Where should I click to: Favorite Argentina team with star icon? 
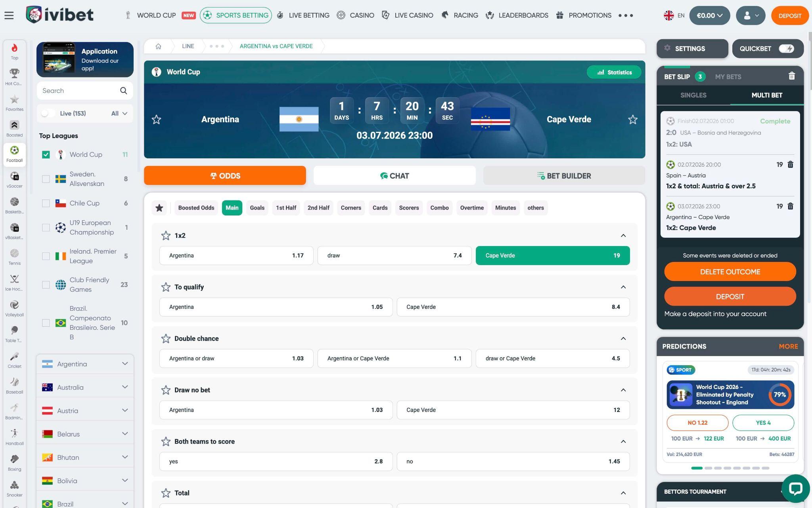point(156,119)
